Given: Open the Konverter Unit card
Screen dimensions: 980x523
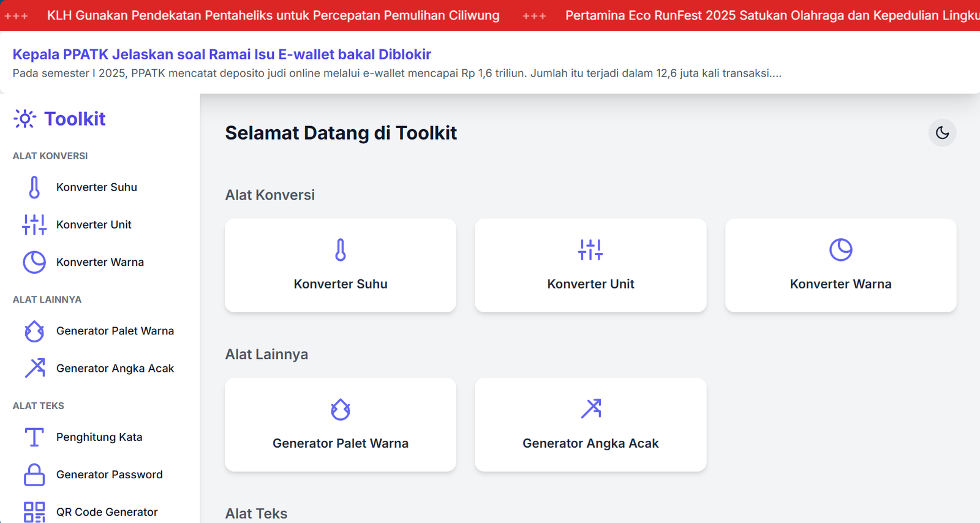Looking at the screenshot, I should coord(590,266).
